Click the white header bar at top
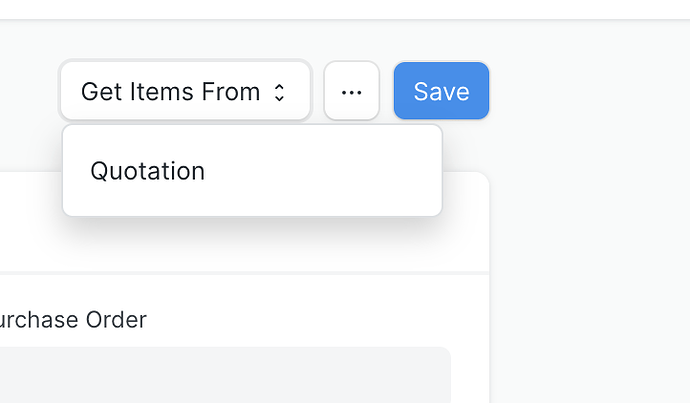The image size is (690, 403). (345, 9)
